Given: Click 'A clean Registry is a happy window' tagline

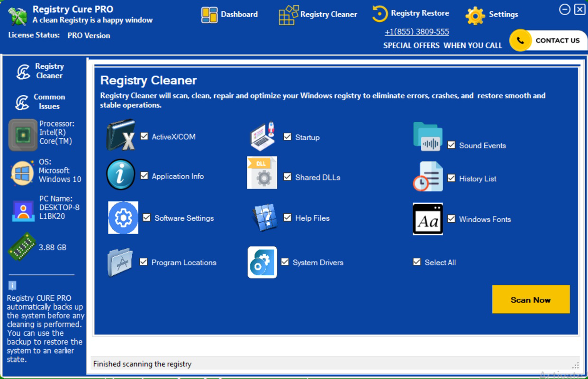Looking at the screenshot, I should tap(92, 20).
